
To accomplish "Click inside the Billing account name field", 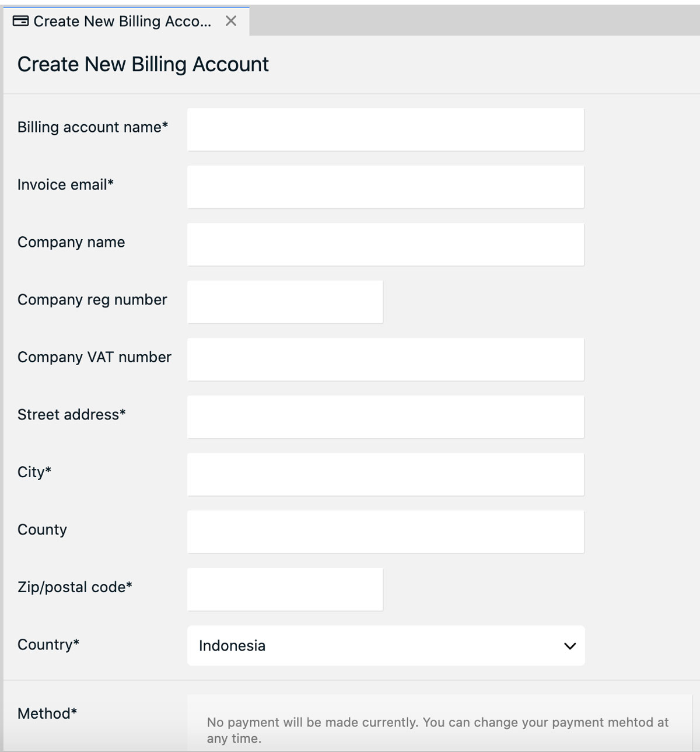I will pos(385,129).
